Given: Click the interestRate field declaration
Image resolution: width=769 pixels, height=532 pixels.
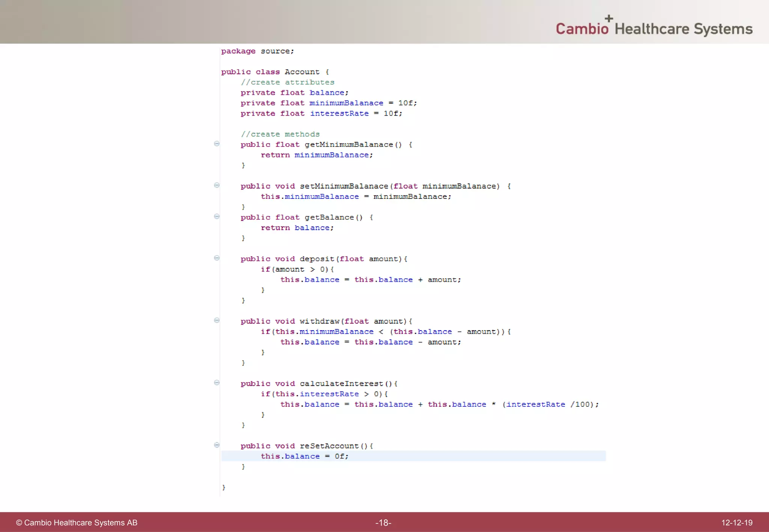Looking at the screenshot, I should [339, 113].
